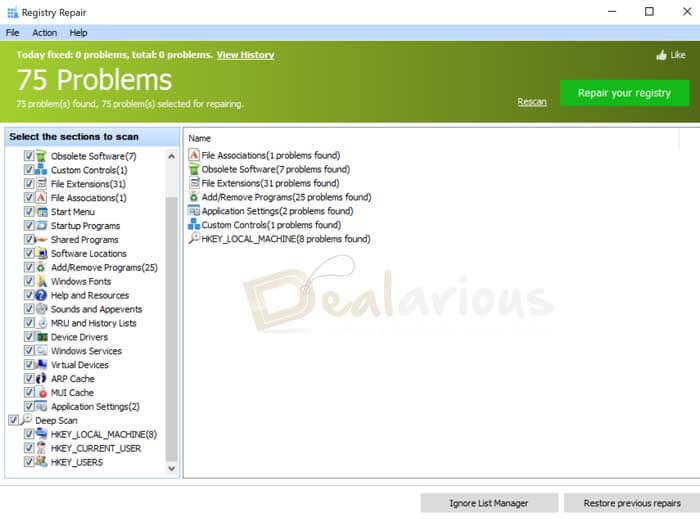Click the thumbs-up Like icon
Screen dimensions: 700x519
click(661, 55)
